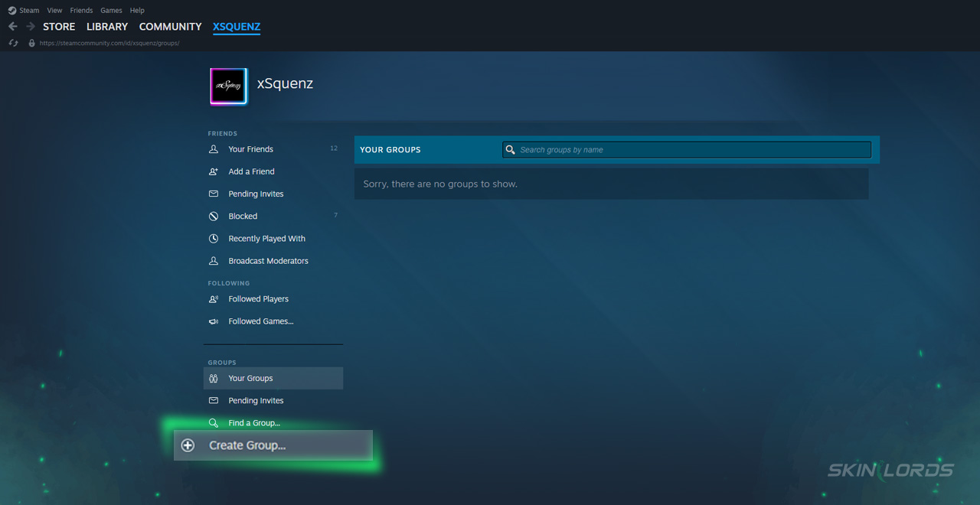
Task: Go forward with the right arrow
Action: [x=31, y=26]
